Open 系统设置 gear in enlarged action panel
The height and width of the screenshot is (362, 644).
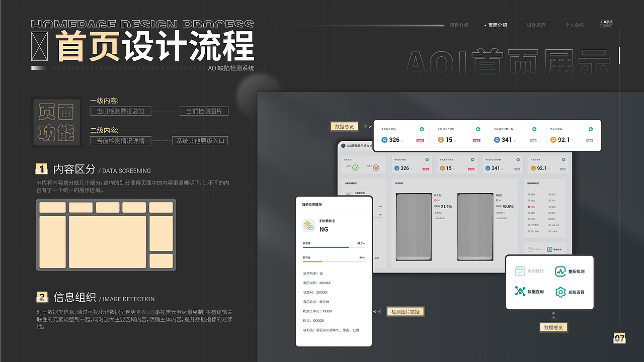click(x=560, y=292)
